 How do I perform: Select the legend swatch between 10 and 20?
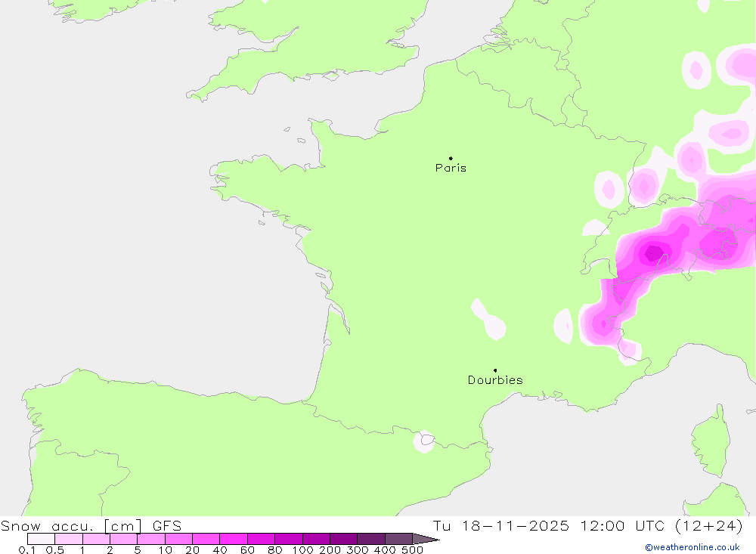tap(178, 539)
